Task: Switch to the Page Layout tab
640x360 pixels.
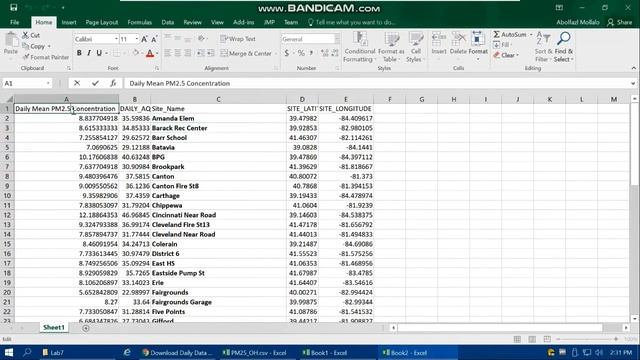Action: pyautogui.click(x=102, y=22)
